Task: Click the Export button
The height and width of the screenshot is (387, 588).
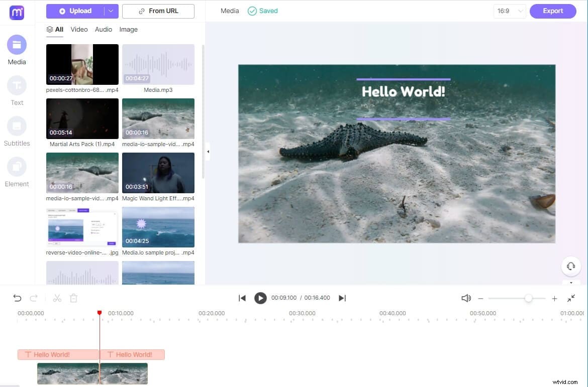Action: [553, 11]
